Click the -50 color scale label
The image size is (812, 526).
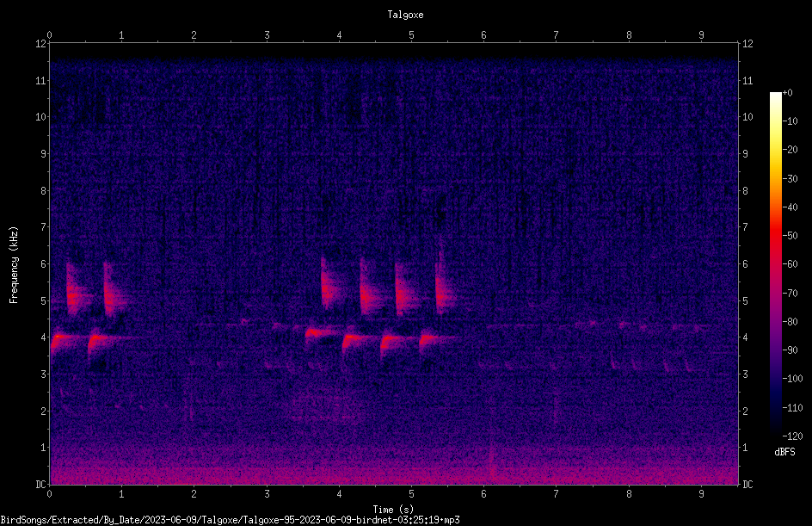click(790, 236)
